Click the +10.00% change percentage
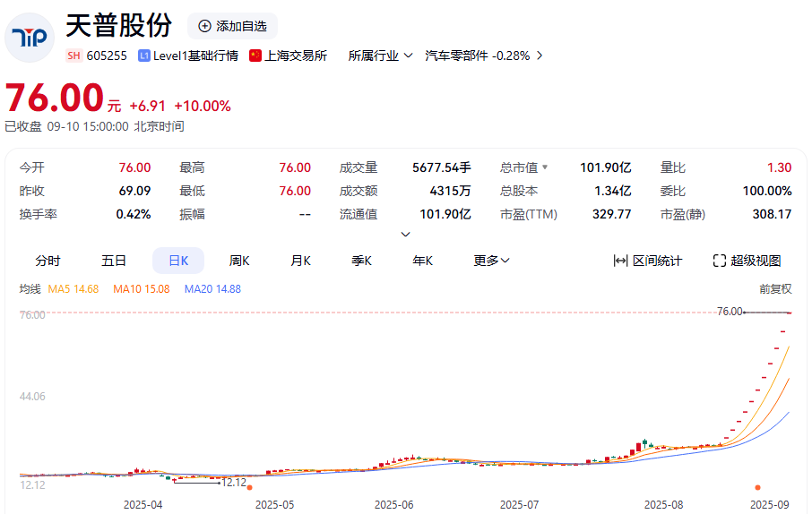The height and width of the screenshot is (514, 812). coord(203,106)
